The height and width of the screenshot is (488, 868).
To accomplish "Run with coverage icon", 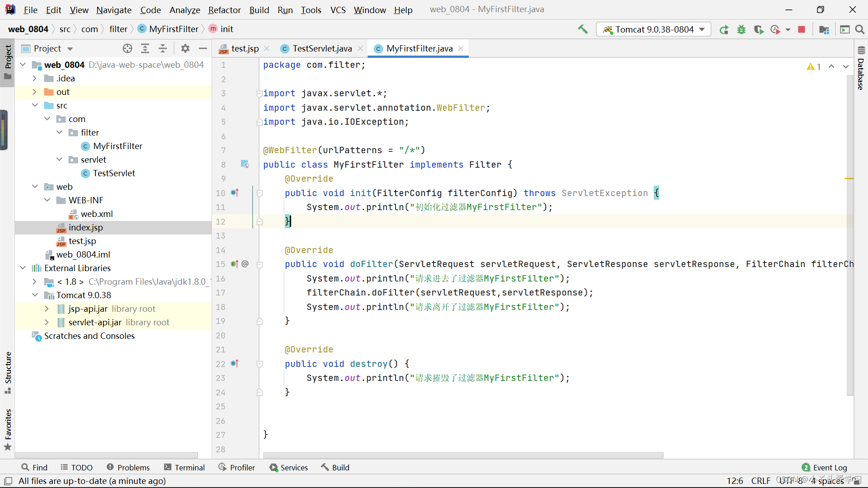I will 759,29.
